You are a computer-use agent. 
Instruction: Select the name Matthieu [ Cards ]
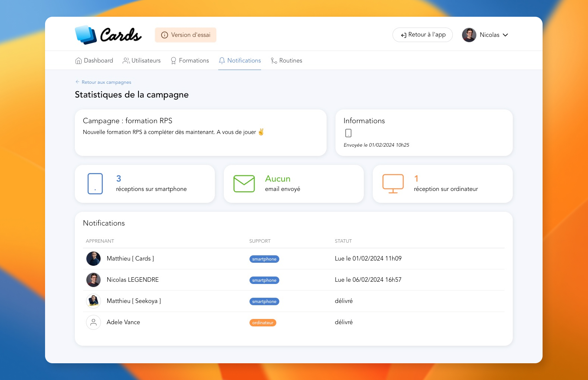pos(130,259)
